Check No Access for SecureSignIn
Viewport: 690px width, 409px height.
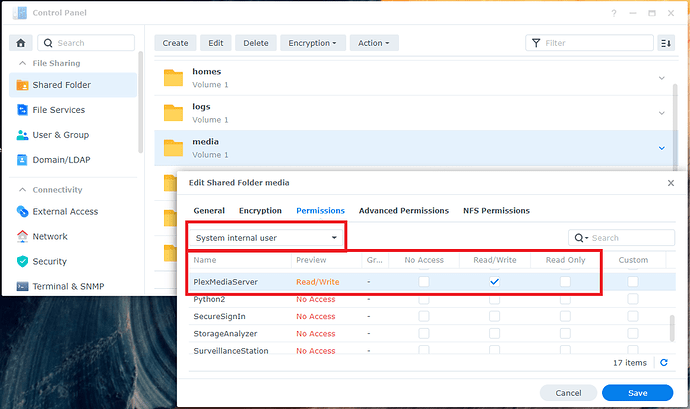424,317
